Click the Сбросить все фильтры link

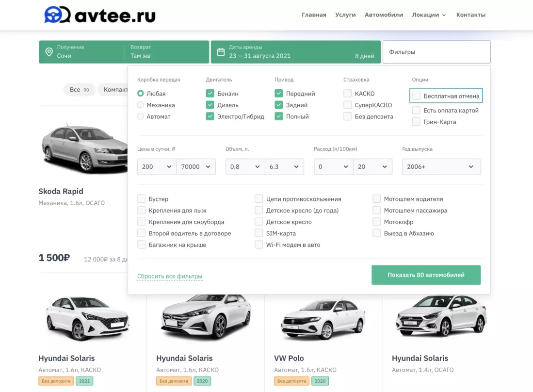pyautogui.click(x=170, y=276)
